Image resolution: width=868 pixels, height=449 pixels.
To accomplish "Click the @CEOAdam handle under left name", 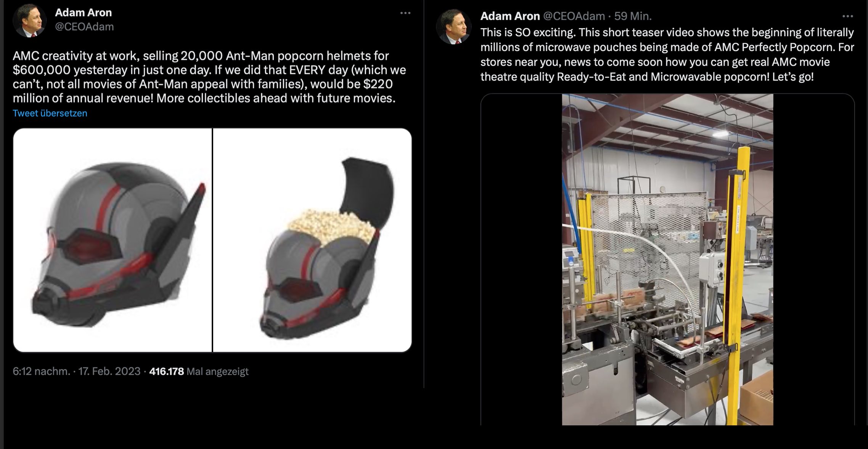I will [x=84, y=27].
